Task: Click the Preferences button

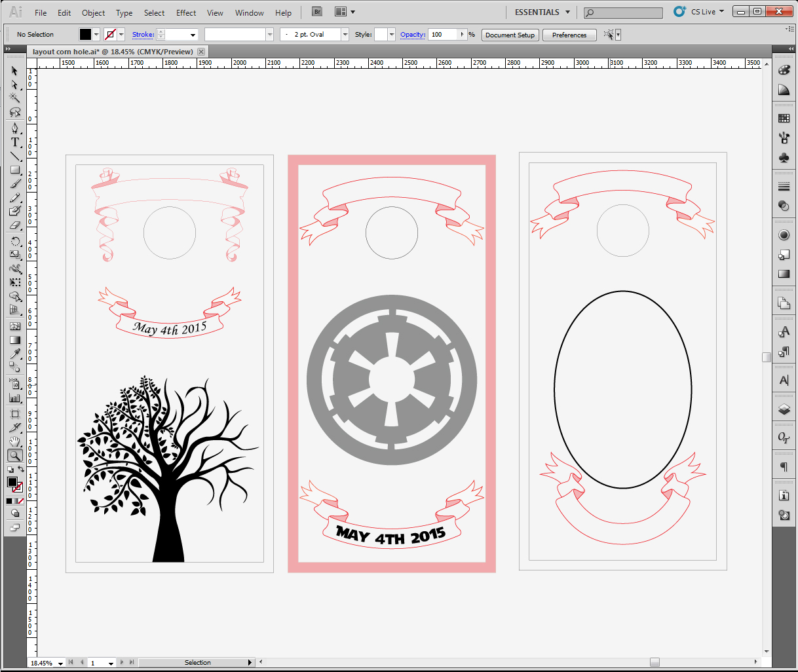Action: click(569, 35)
